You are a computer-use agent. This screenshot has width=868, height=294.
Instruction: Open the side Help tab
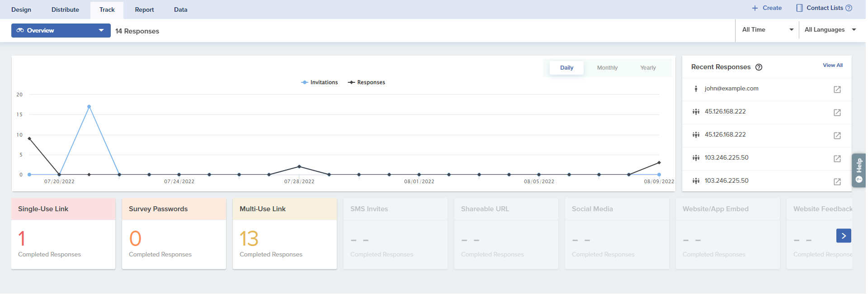859,170
